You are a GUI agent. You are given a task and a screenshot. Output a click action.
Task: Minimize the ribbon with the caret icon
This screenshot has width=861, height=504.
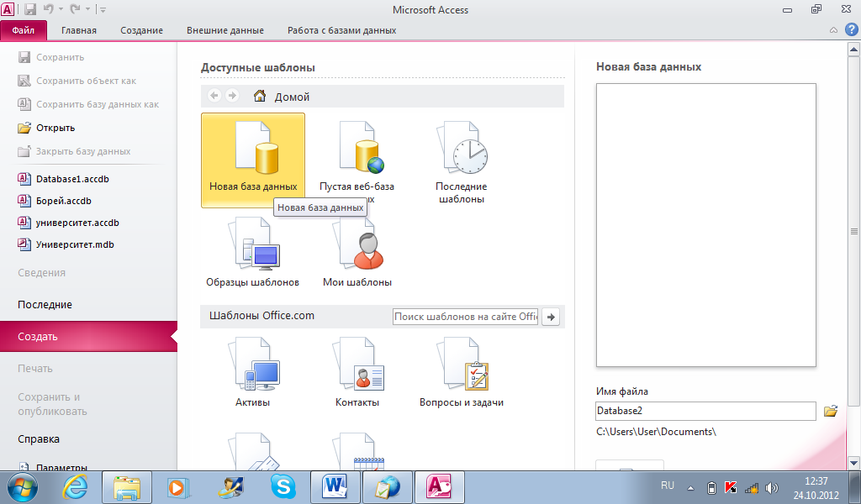click(833, 30)
